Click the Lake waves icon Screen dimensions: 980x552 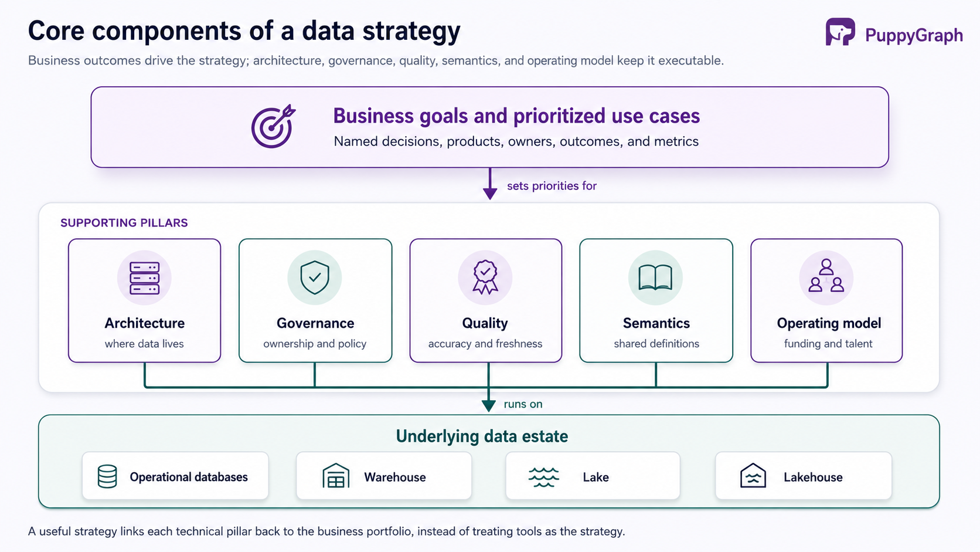[x=544, y=478]
